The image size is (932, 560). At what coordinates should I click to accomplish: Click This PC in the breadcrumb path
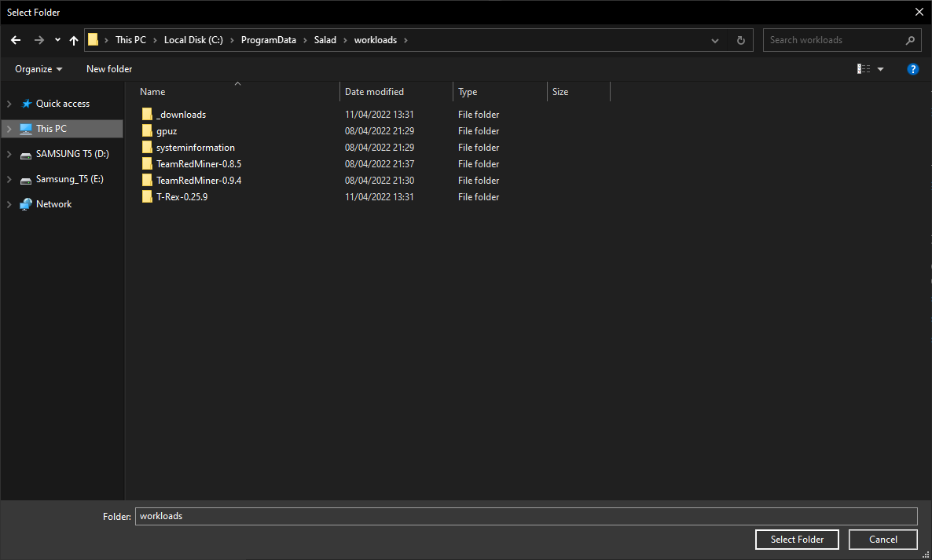pyautogui.click(x=130, y=40)
